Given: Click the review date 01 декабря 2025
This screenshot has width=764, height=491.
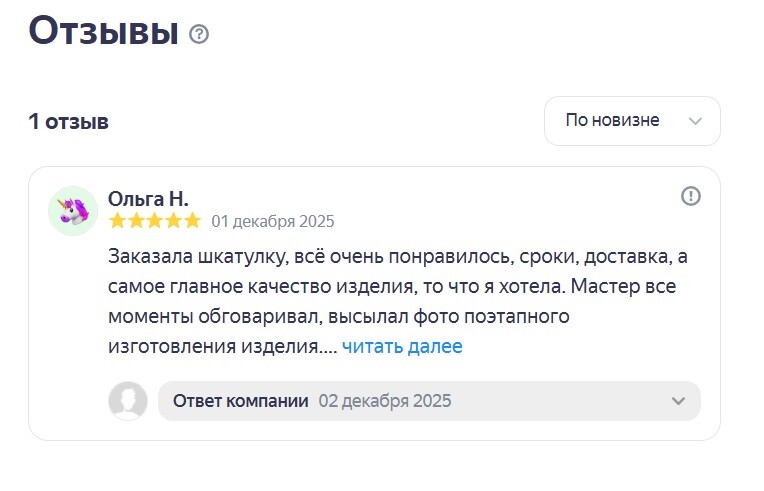Looking at the screenshot, I should point(273,221).
